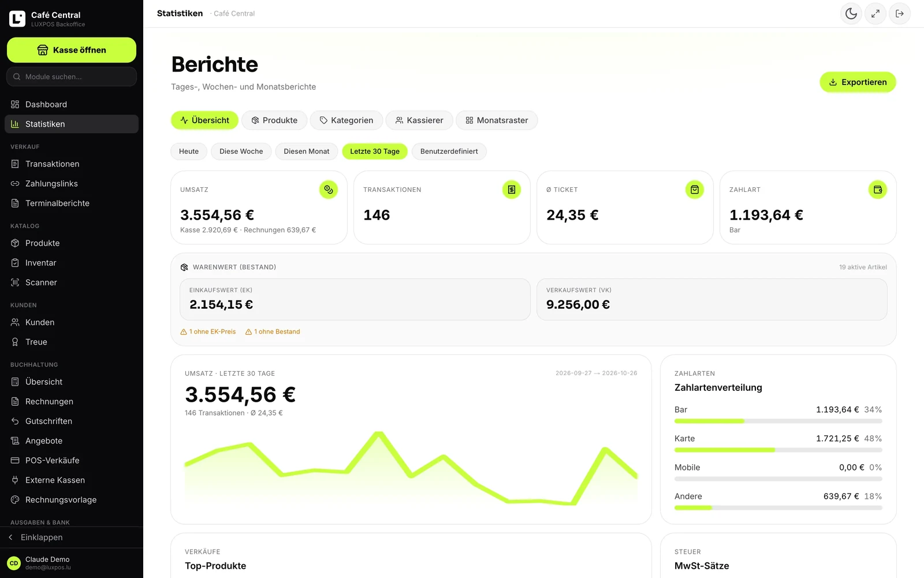Viewport: 924px width, 578px height.
Task: Click the Transaktionen card receipt icon
Action: coord(512,190)
